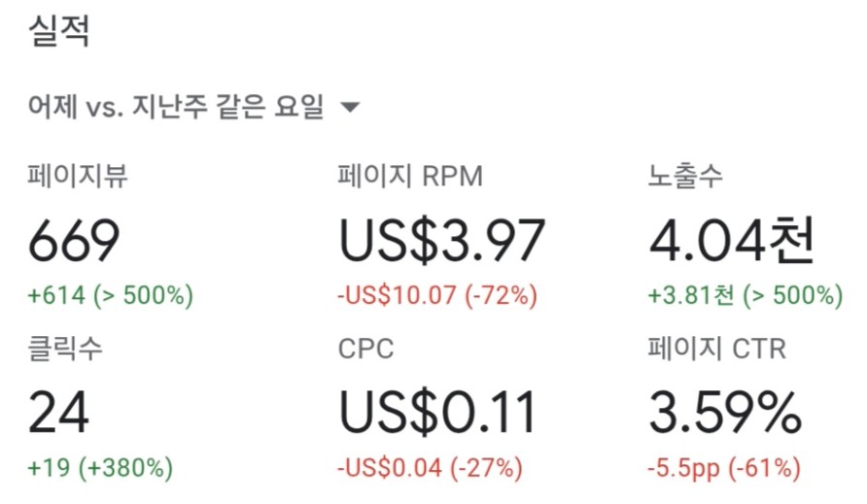Click the -US$10.07 (-72%) change text

coord(437,295)
